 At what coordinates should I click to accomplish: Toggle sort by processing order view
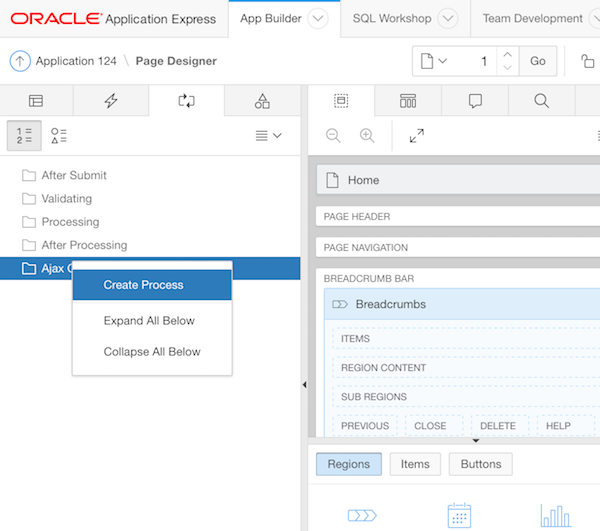coord(25,135)
